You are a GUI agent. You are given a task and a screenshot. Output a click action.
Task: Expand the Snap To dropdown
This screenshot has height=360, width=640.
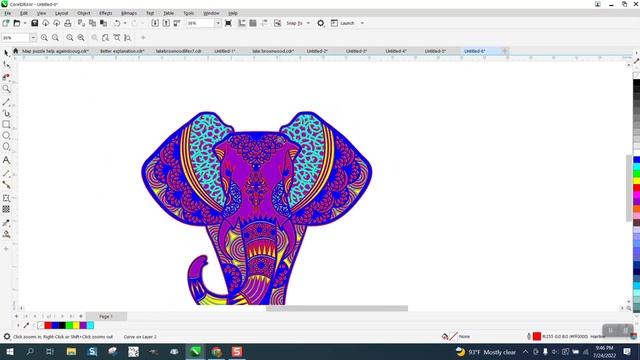[308, 23]
